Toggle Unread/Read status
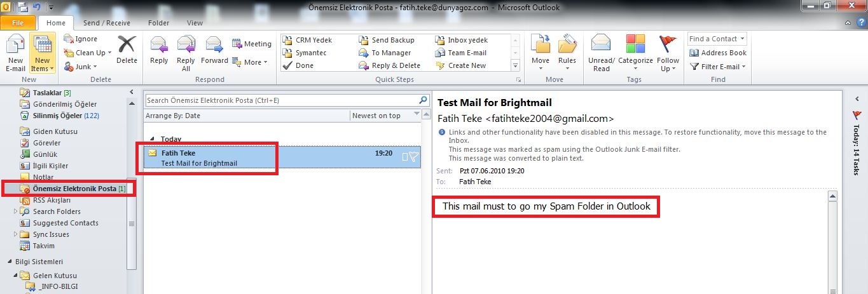 pyautogui.click(x=602, y=53)
